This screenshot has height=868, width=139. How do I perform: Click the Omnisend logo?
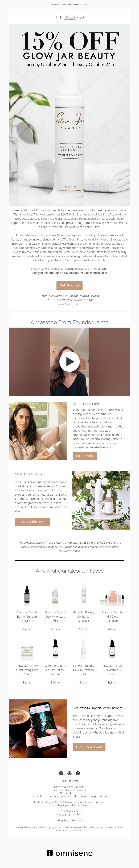tap(69, 853)
